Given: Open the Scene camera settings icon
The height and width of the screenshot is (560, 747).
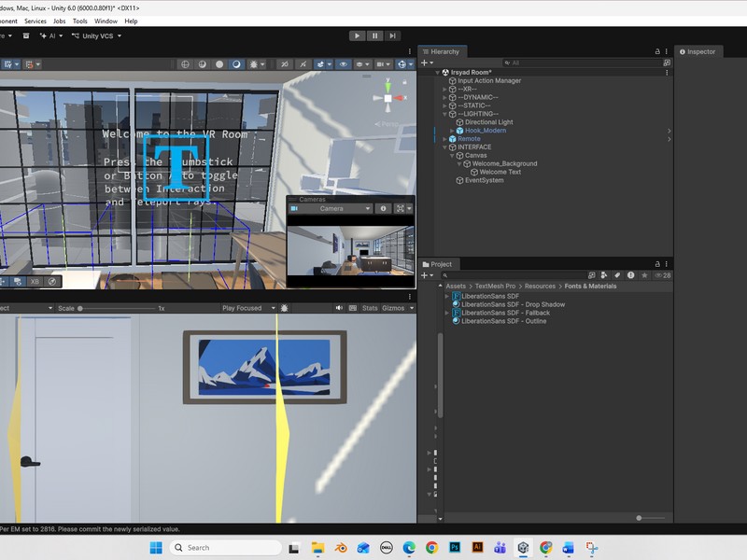Looking at the screenshot, I should click(383, 64).
